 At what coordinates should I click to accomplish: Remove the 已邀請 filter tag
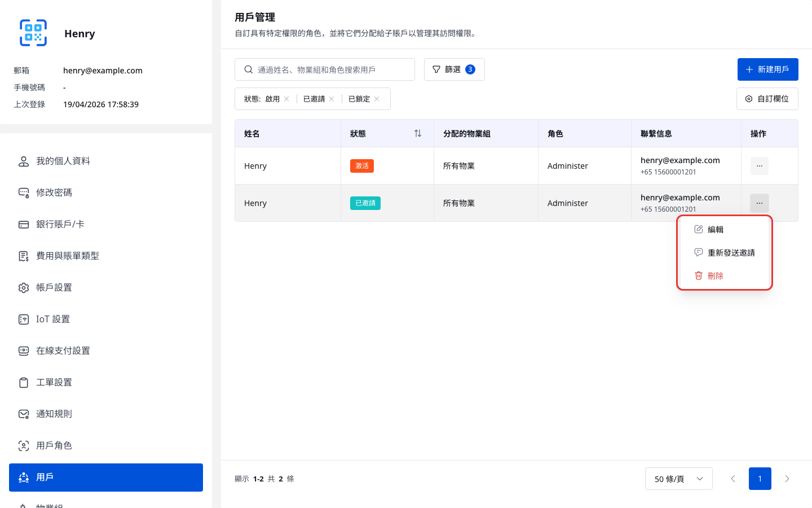[x=332, y=99]
